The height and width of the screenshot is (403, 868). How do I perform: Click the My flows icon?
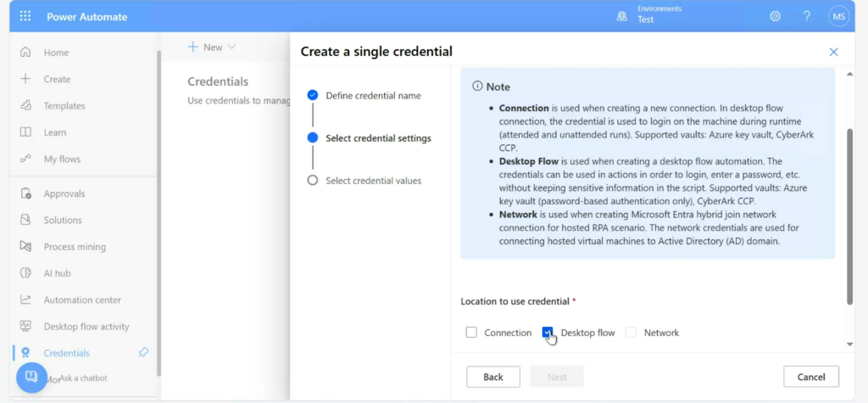pos(25,159)
